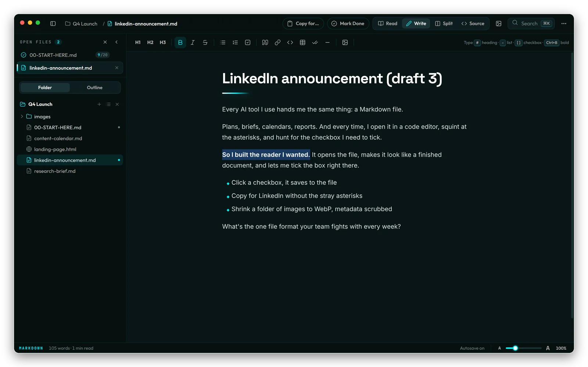Screen dimensions: 588x367
Task: Select the Outline tab
Action: point(95,87)
